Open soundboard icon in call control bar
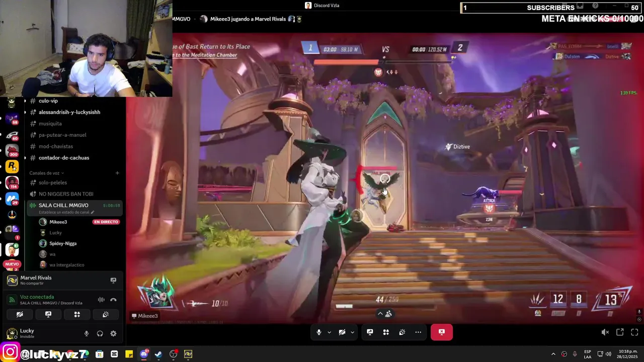 (x=402, y=332)
